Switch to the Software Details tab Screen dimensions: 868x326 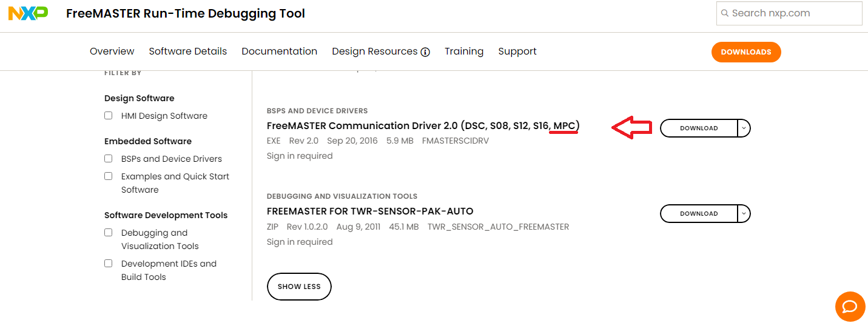pyautogui.click(x=188, y=52)
